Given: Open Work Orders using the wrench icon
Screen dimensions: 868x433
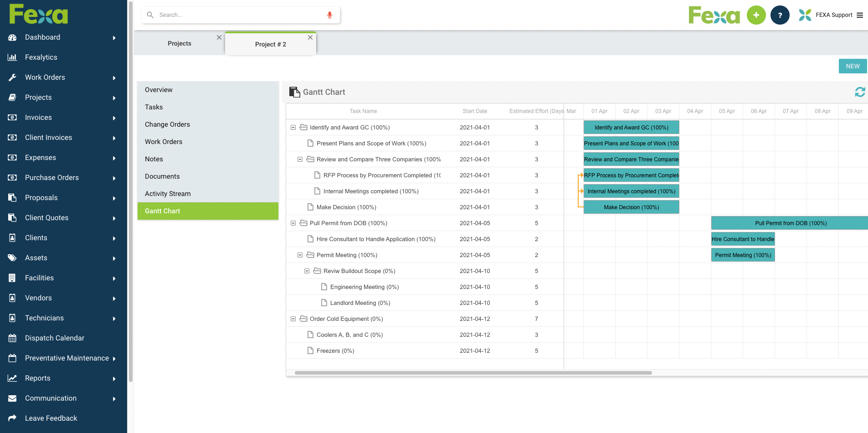Looking at the screenshot, I should pos(12,77).
